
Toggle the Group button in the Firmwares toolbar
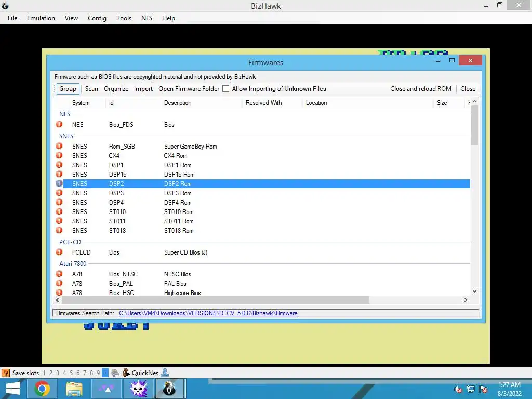(x=68, y=88)
